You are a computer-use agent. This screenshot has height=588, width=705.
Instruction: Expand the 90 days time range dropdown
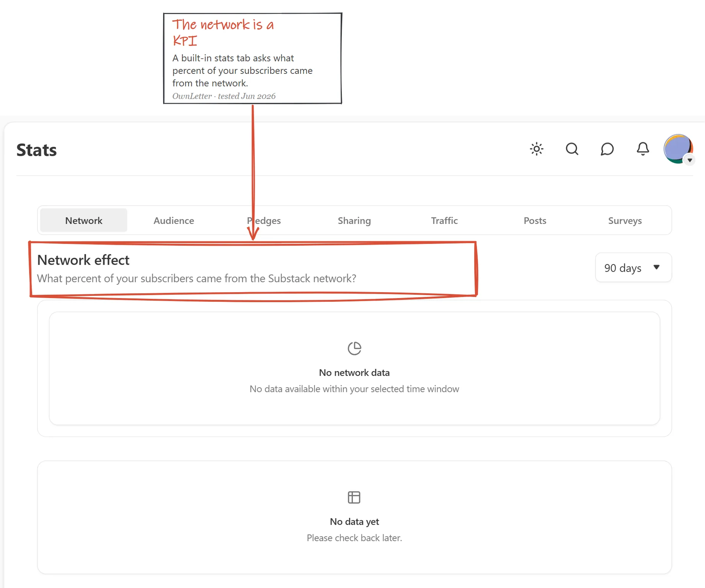[x=633, y=268]
